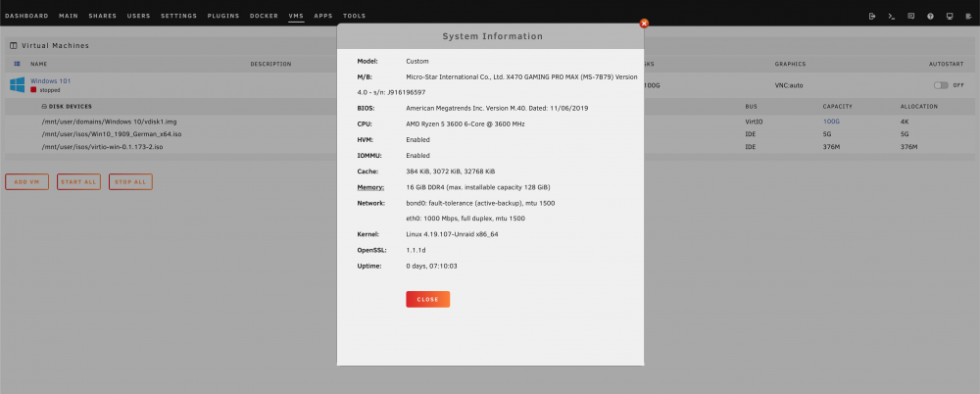Click the Model Custom value

[417, 62]
